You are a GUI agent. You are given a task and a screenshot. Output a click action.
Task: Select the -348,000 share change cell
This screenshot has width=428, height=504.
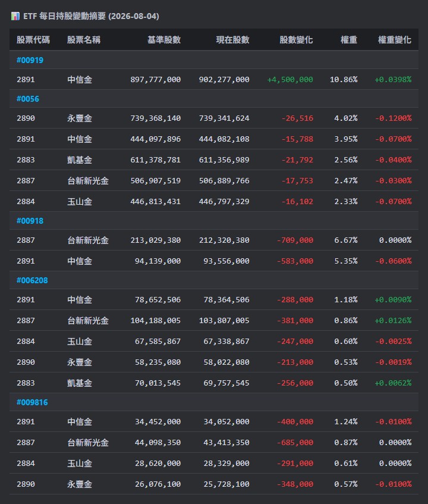coord(295,484)
